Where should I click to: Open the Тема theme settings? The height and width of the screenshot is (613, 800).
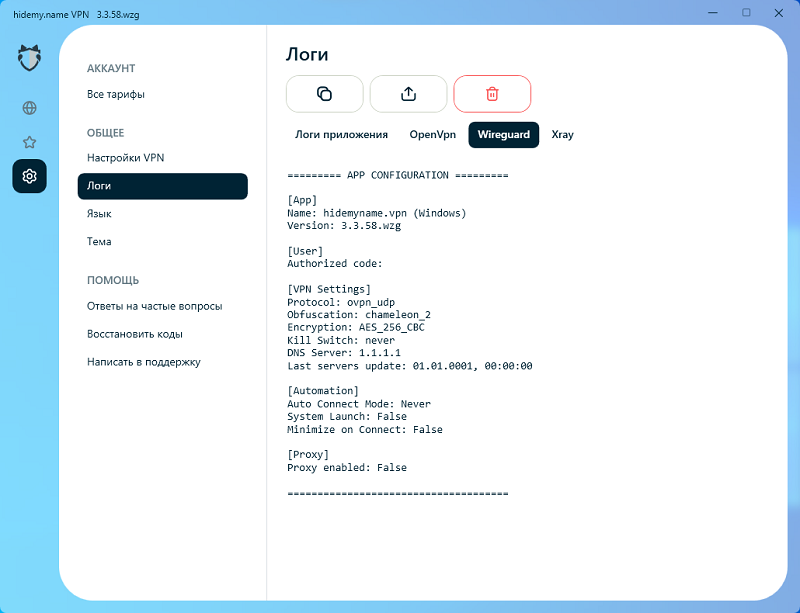(99, 242)
